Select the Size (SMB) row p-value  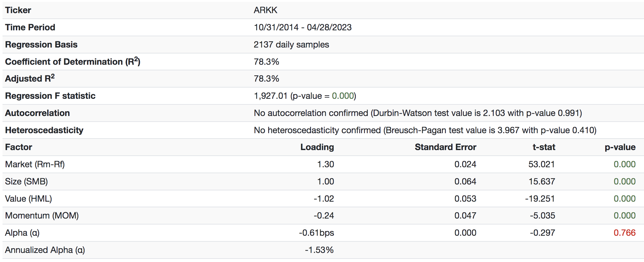click(625, 181)
